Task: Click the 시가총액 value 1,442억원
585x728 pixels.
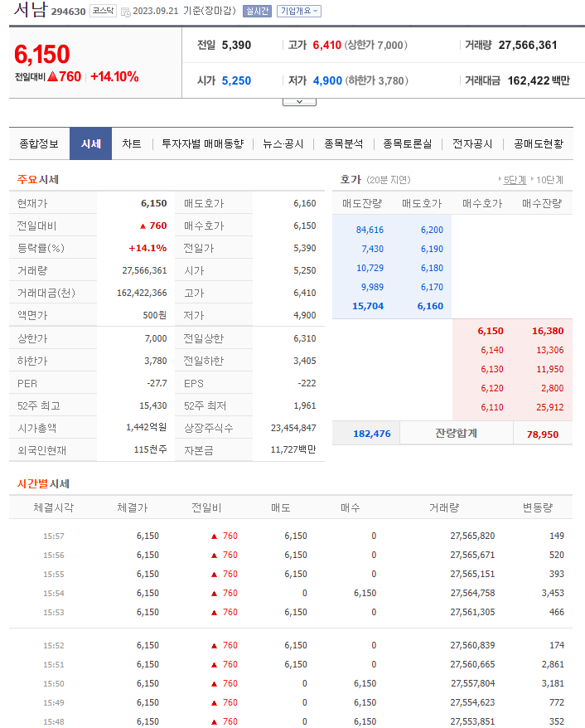Action: pyautogui.click(x=146, y=427)
